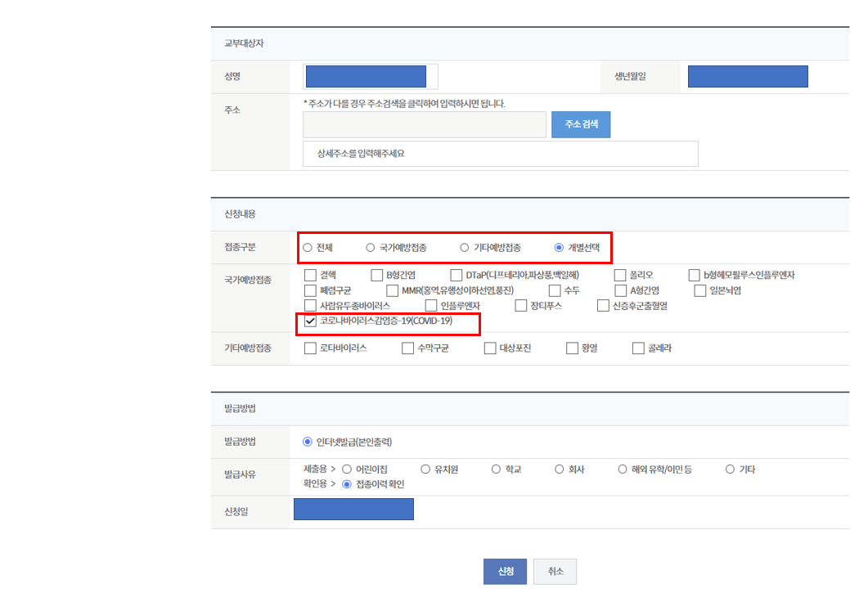Select the 회사 radio button
Viewport: 868px width, 602px height.
click(x=559, y=469)
